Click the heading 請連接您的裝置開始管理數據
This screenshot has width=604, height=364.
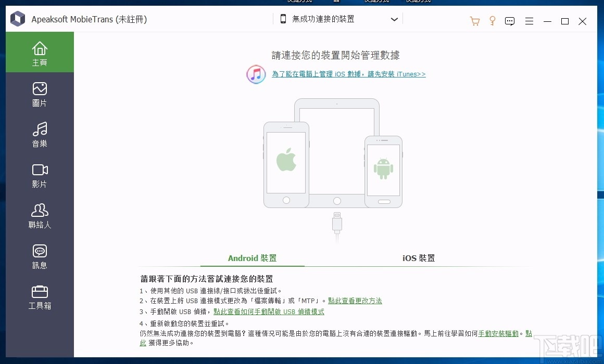[x=335, y=56]
